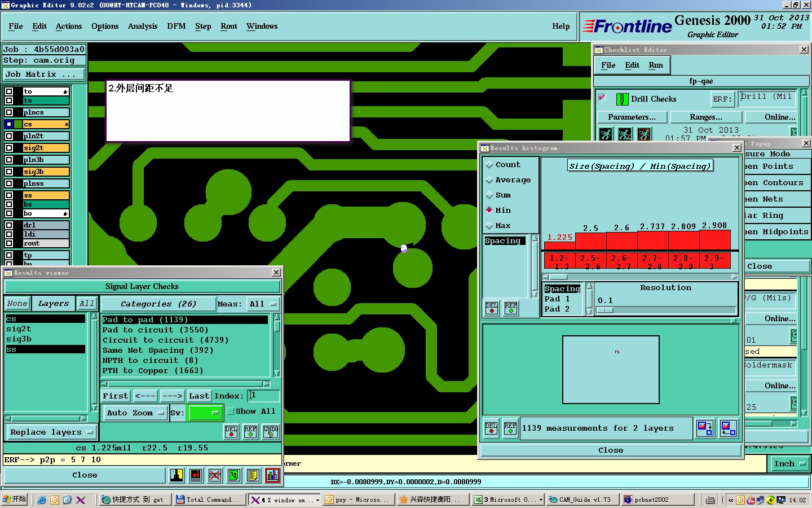Open the File menu in Graphic Editor
This screenshot has width=812, height=508.
16,27
